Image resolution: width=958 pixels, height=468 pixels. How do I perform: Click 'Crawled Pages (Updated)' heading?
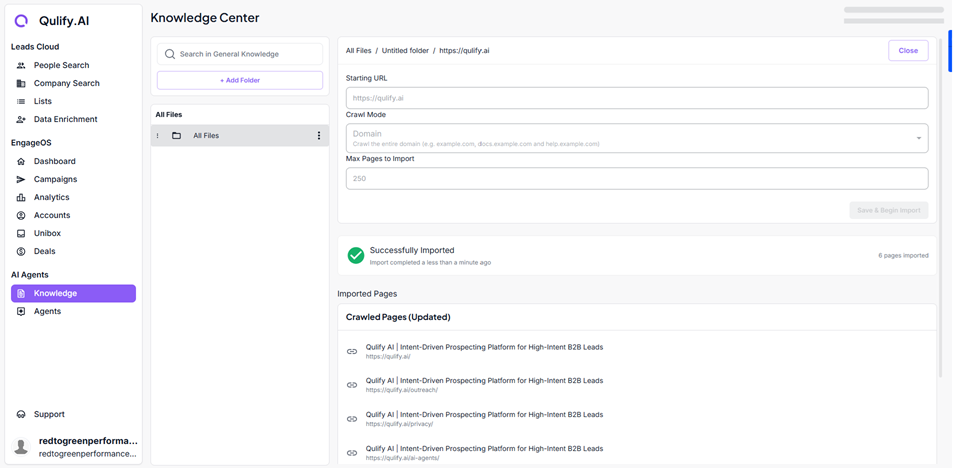point(398,317)
